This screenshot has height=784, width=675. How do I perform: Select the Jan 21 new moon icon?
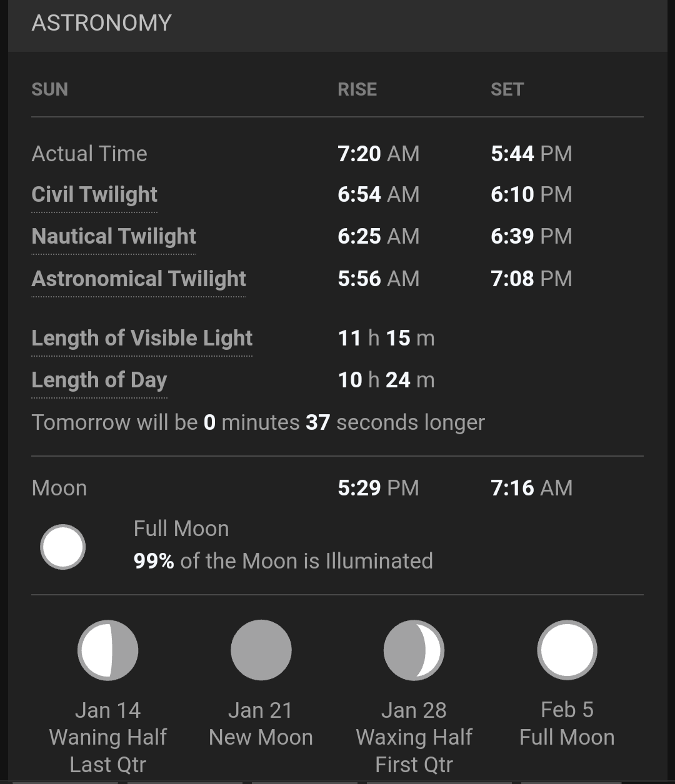[x=261, y=650]
